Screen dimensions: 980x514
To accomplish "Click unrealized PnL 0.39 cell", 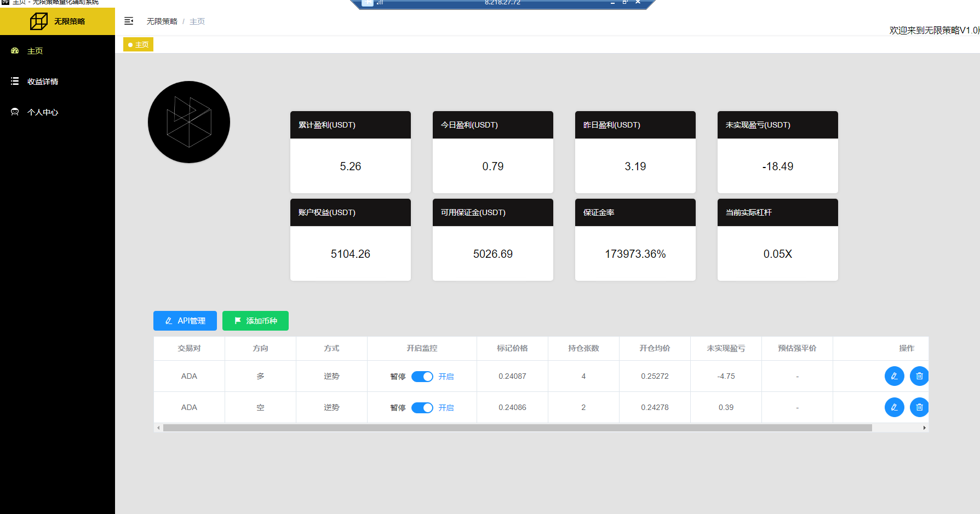I will pos(726,407).
